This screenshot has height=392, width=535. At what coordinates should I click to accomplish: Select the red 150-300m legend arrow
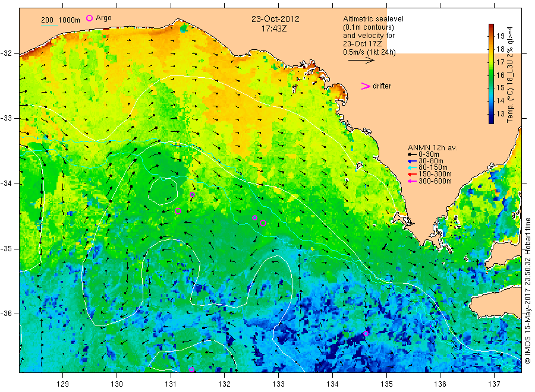(x=412, y=174)
